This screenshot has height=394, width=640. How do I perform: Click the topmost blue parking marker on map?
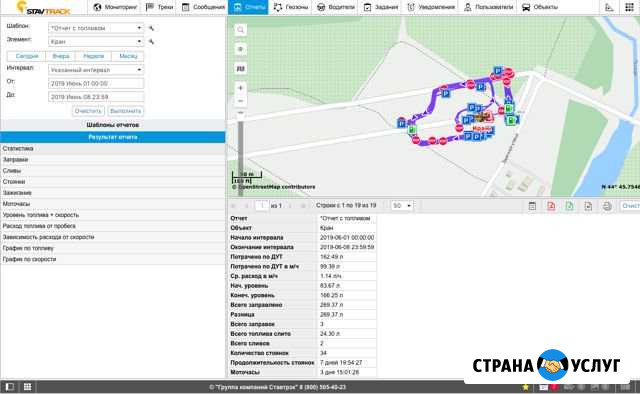498,71
